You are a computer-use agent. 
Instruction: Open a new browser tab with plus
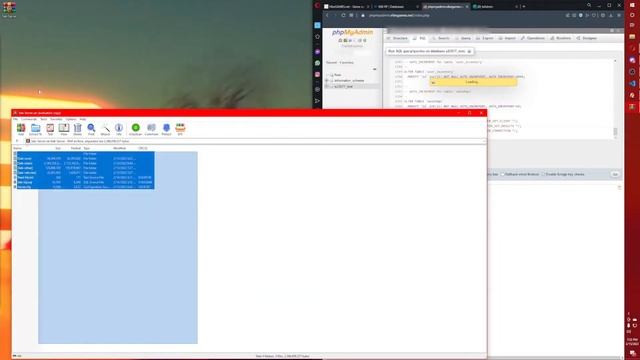coord(524,7)
